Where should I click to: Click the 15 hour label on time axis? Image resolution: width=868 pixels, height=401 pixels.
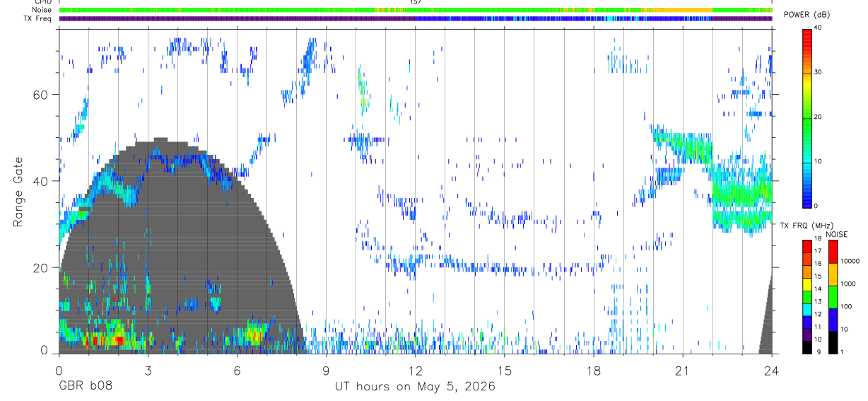coord(504,370)
